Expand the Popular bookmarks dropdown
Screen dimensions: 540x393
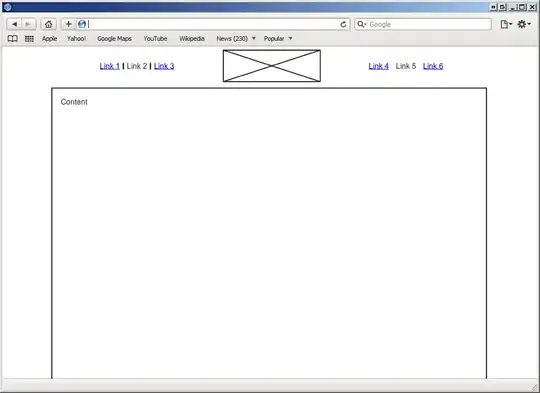pyautogui.click(x=278, y=39)
